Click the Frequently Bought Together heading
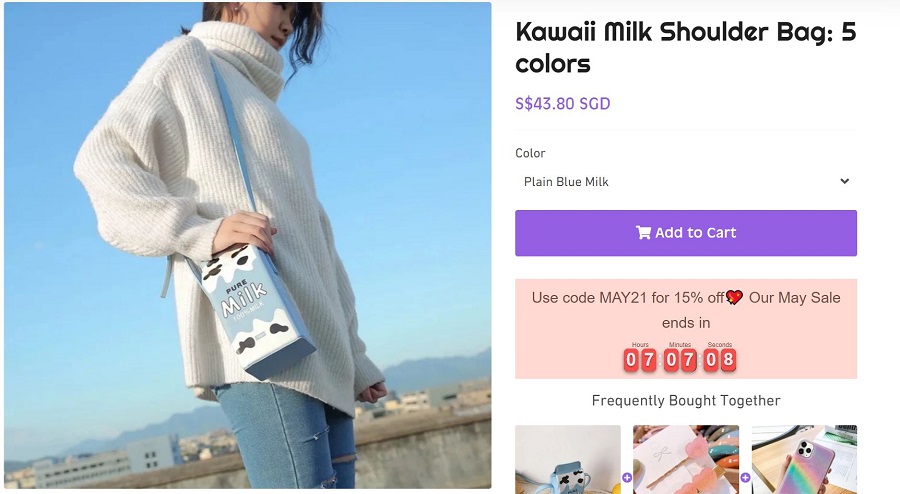 pyautogui.click(x=686, y=400)
